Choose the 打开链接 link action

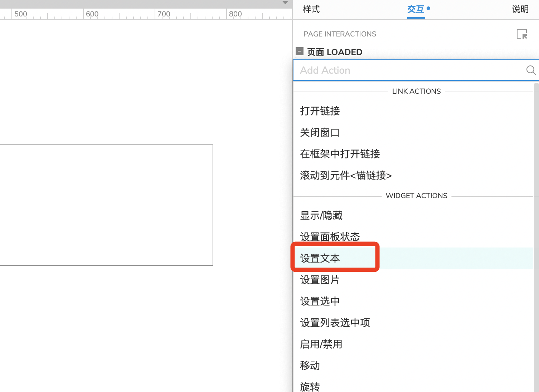click(x=320, y=111)
